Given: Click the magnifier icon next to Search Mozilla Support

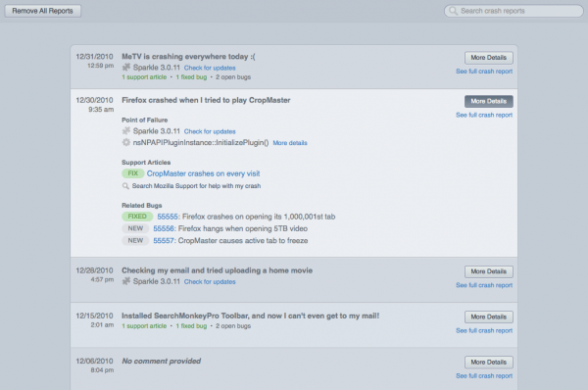Looking at the screenshot, I should pos(125,186).
